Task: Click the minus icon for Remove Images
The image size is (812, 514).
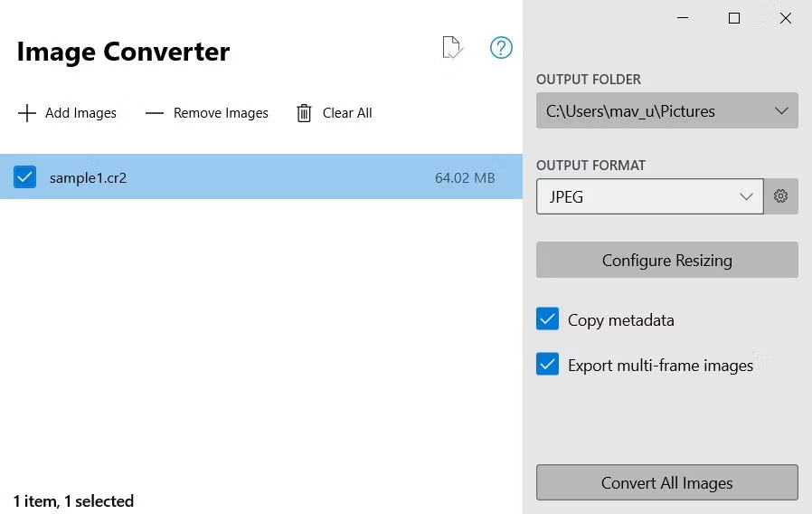Action: [x=155, y=113]
